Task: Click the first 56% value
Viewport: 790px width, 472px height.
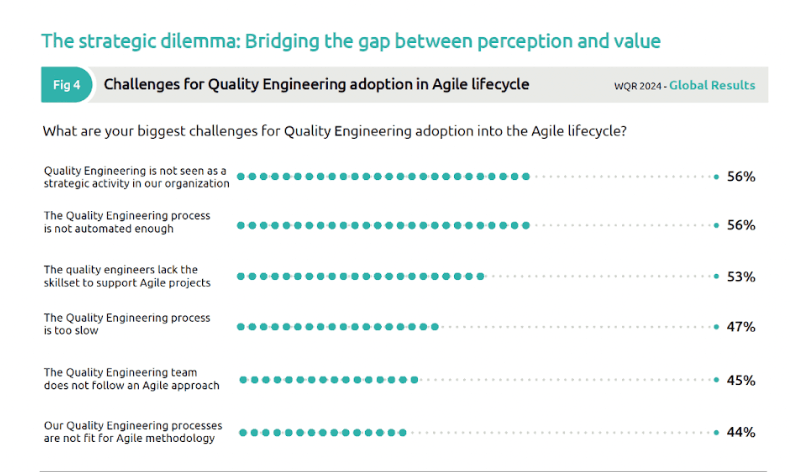Action: coord(740,176)
